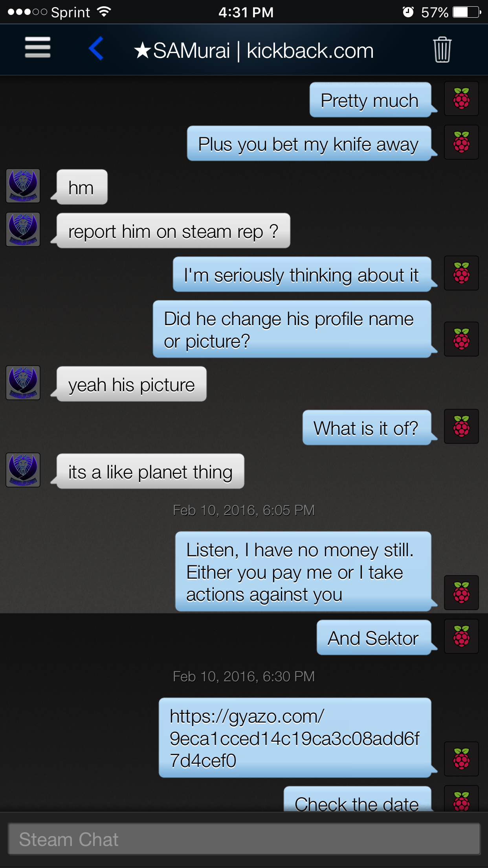Tap raspberry avatar beside 'What is it of?'
Image resolution: width=488 pixels, height=868 pixels.
(x=461, y=427)
